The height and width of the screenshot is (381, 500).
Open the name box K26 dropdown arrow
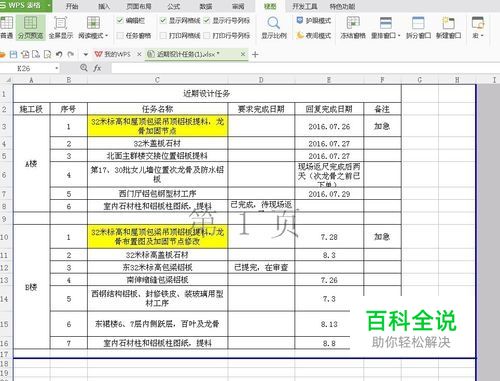point(57,68)
